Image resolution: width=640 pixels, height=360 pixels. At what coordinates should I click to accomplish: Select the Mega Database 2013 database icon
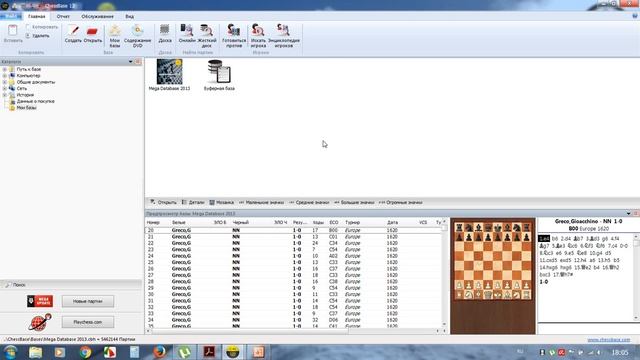tap(169, 72)
